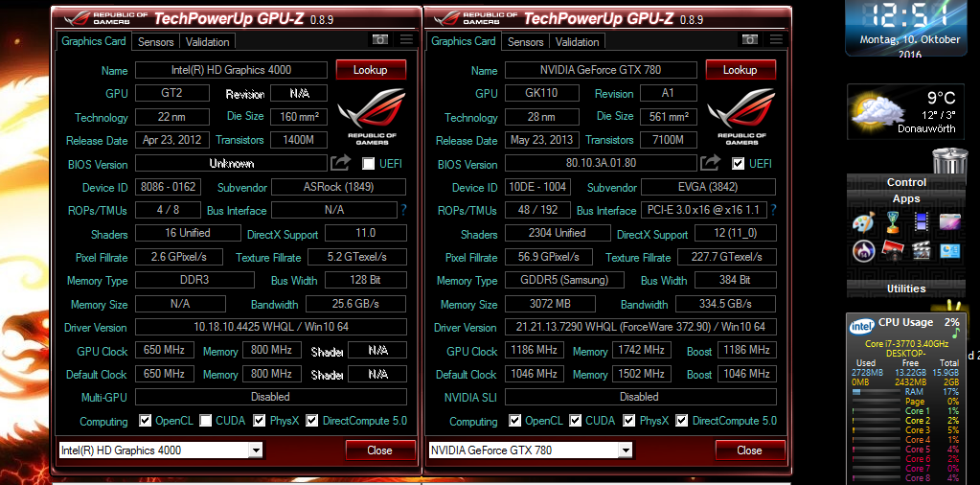Select Graphics Card tab in GTX 780 window

[464, 41]
